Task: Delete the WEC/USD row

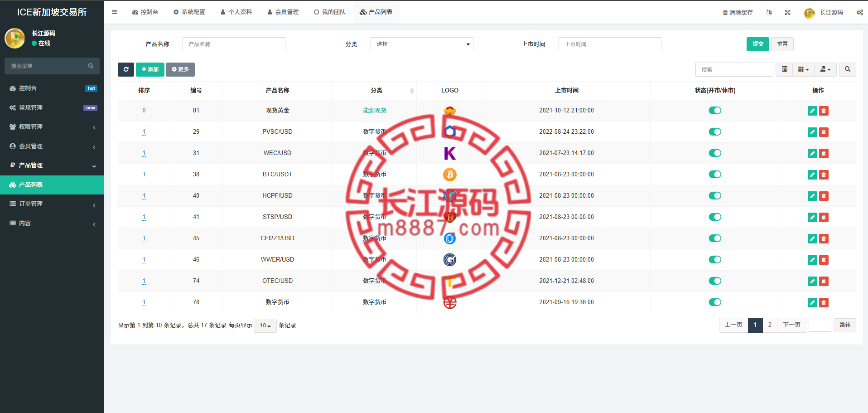Action: [824, 153]
